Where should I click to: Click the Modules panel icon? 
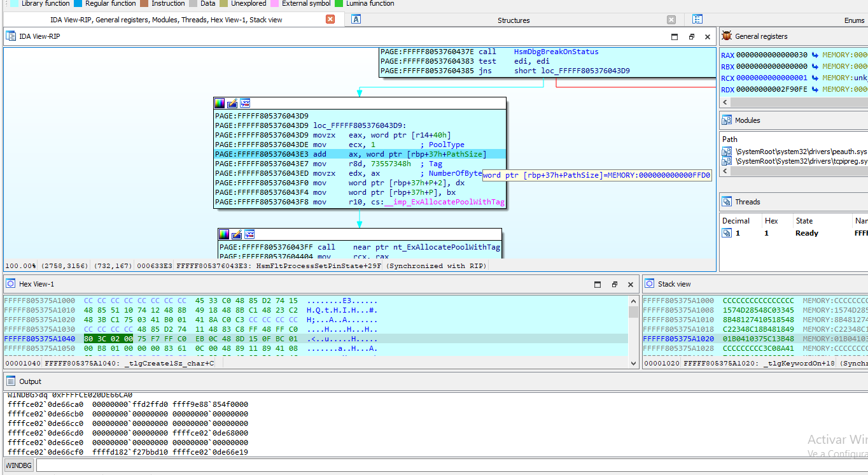coord(727,120)
